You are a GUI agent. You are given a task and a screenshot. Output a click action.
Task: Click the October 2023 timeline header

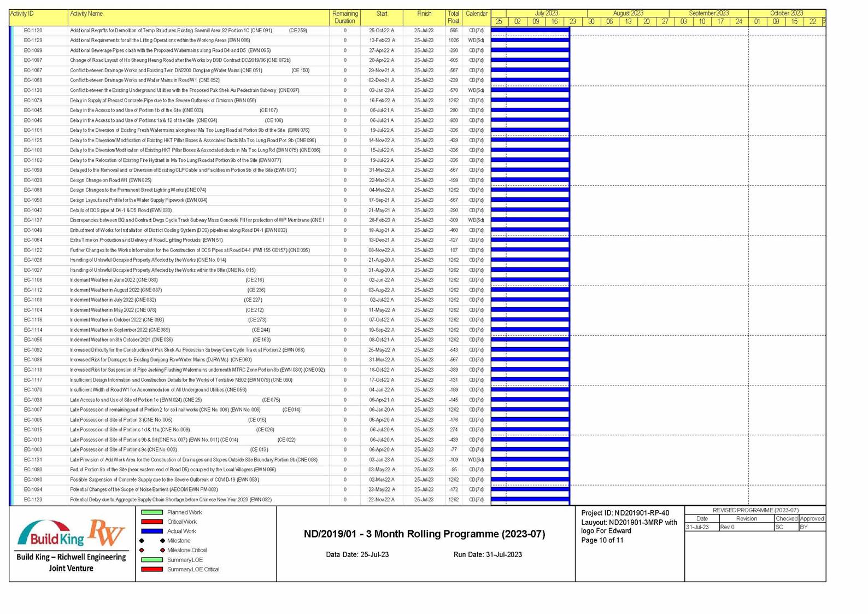point(786,13)
